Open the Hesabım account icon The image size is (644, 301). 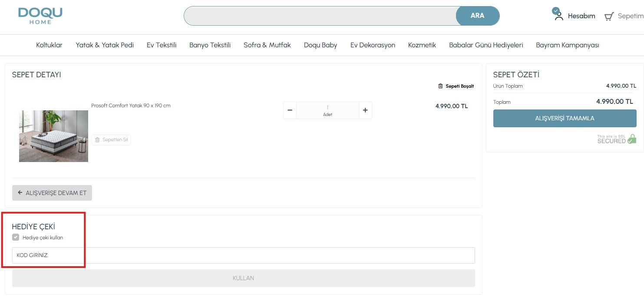pyautogui.click(x=558, y=16)
